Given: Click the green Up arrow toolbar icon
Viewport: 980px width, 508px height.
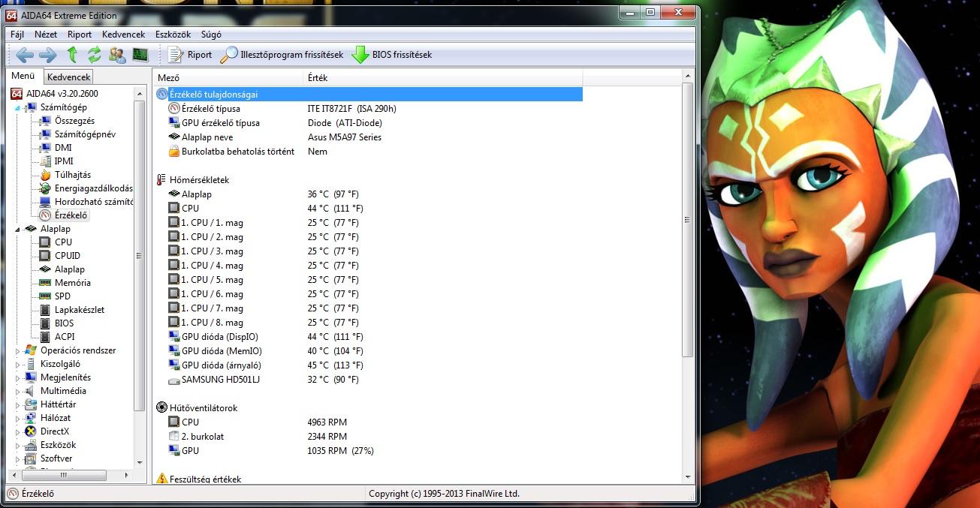Looking at the screenshot, I should [72, 55].
